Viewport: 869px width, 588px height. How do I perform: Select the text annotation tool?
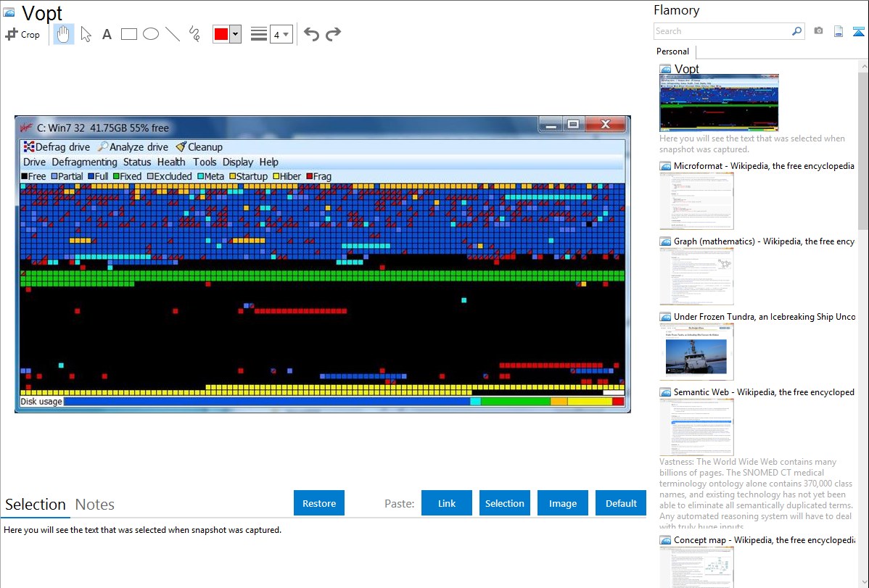(x=107, y=34)
